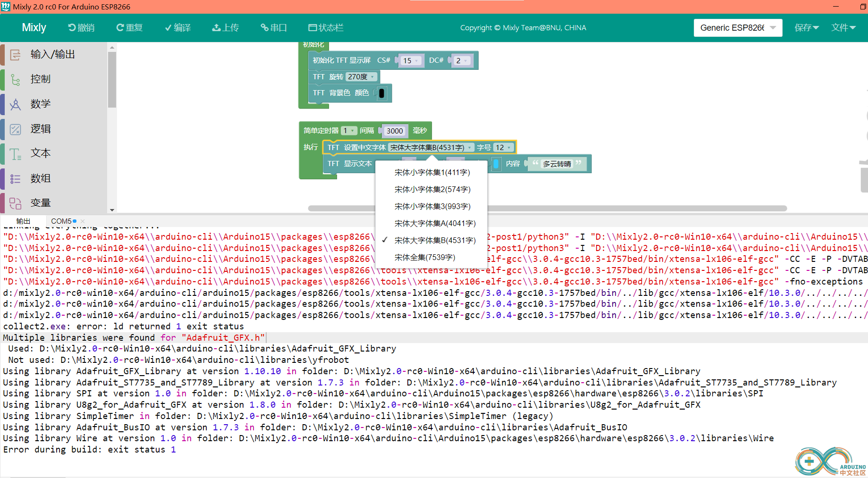Open the timer number 1 dropdown
The width and height of the screenshot is (868, 478).
tap(348, 131)
